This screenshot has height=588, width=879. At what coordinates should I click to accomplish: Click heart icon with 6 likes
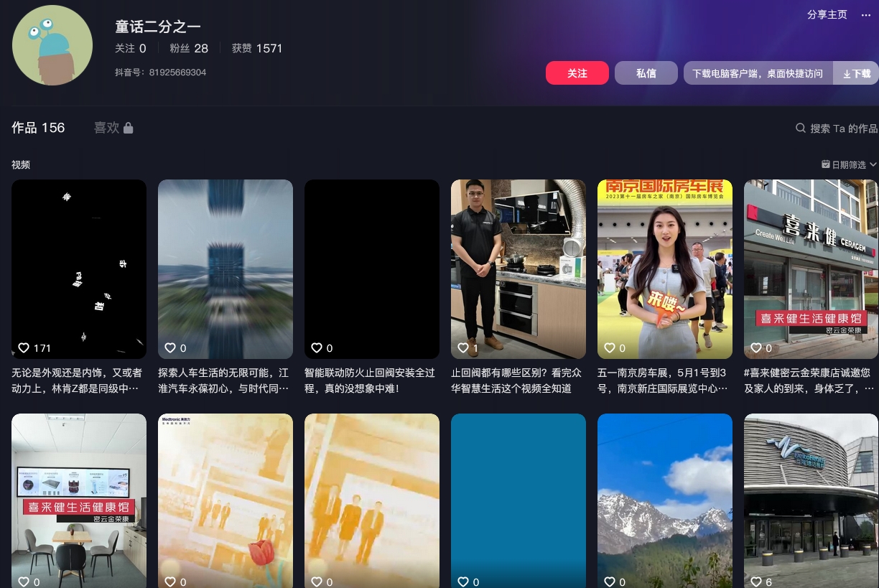tap(756, 582)
